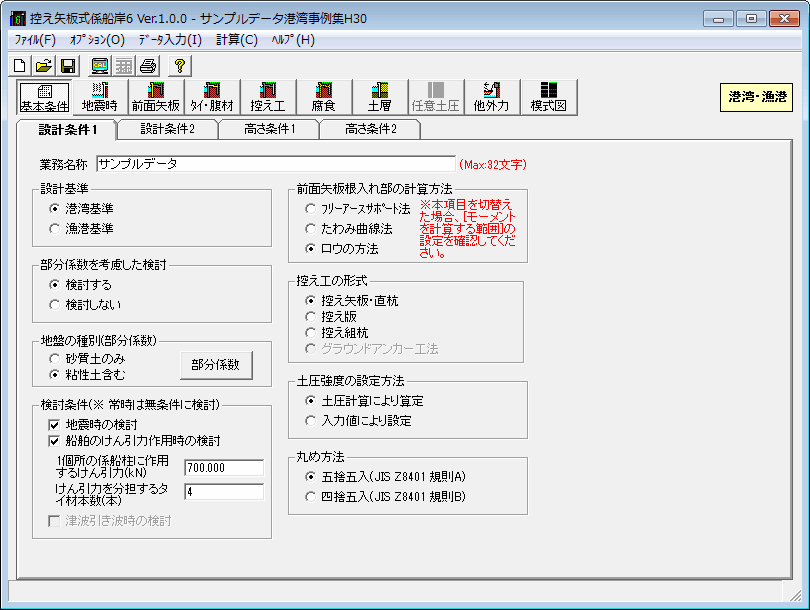Click the application icon in title bar
The width and height of the screenshot is (810, 610).
pyautogui.click(x=18, y=19)
